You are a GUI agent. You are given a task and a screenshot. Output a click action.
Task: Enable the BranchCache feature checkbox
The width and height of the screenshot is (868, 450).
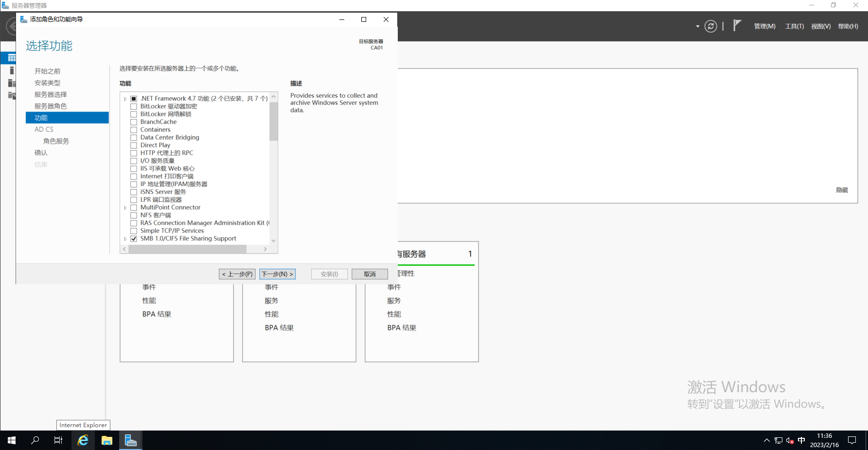pyautogui.click(x=134, y=122)
